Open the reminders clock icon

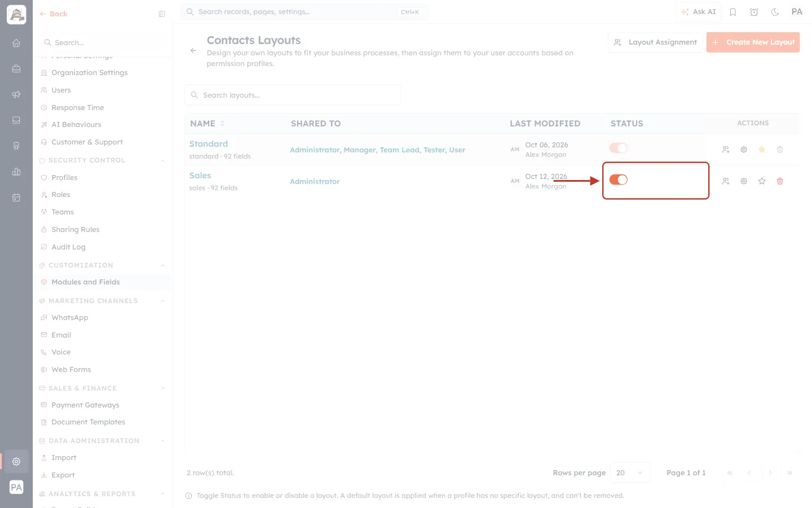pos(754,12)
